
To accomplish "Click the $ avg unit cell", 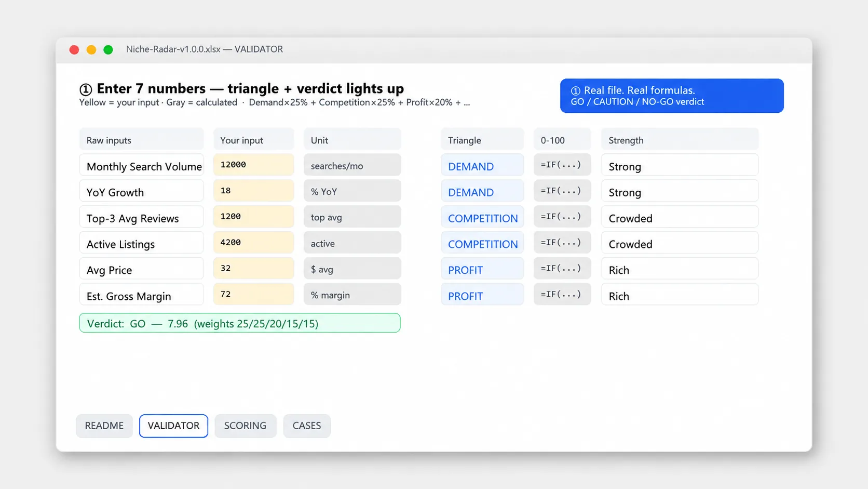I will click(352, 269).
